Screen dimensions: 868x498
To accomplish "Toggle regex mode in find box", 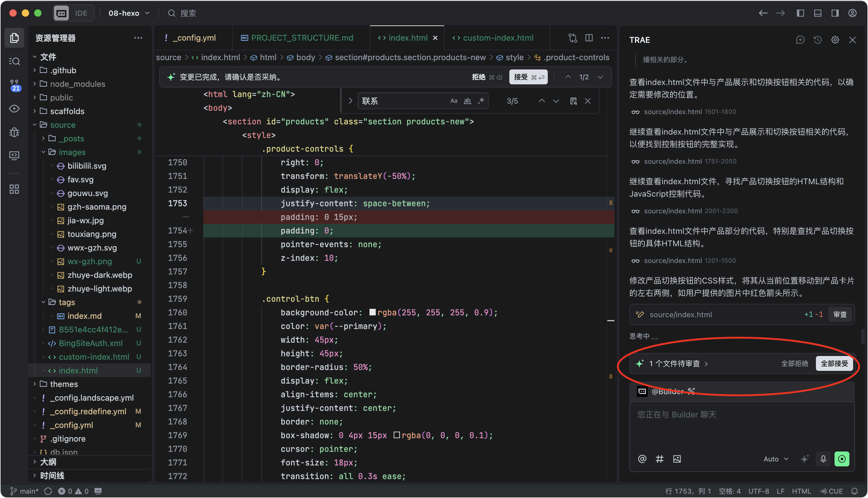I will tap(481, 101).
